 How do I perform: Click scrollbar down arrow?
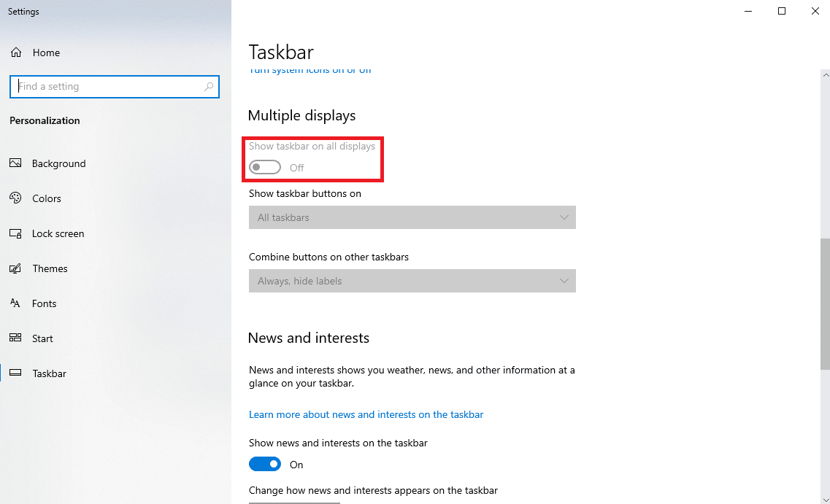[x=825, y=499]
